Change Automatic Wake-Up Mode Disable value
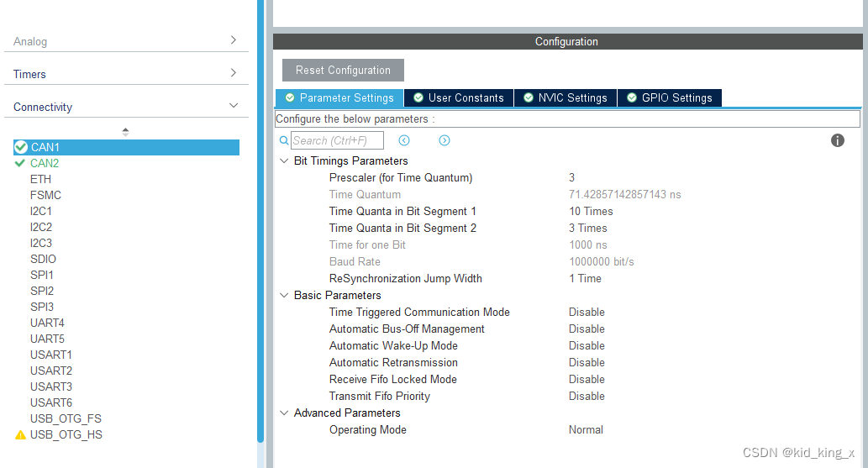The height and width of the screenshot is (468, 868). pyautogui.click(x=587, y=345)
